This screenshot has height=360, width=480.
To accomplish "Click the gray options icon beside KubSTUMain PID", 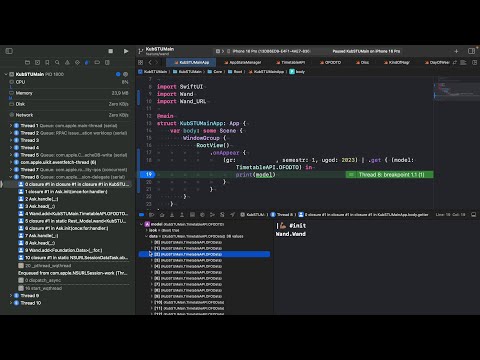I will [x=126, y=74].
